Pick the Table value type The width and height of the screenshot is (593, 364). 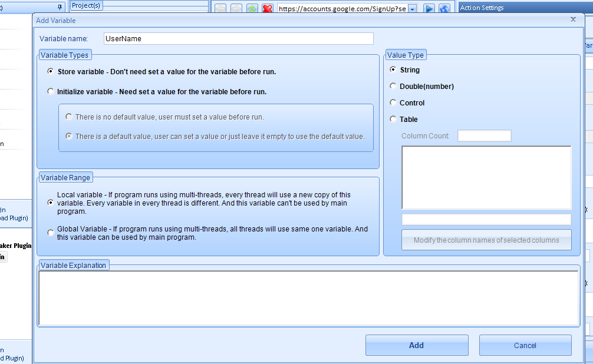click(393, 120)
